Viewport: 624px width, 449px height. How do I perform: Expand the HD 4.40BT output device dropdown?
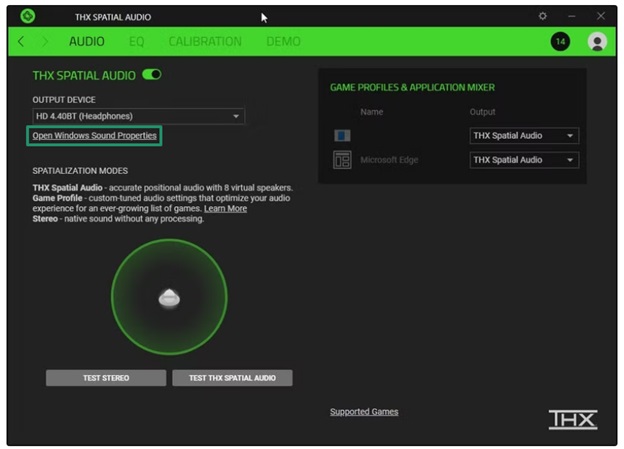138,116
